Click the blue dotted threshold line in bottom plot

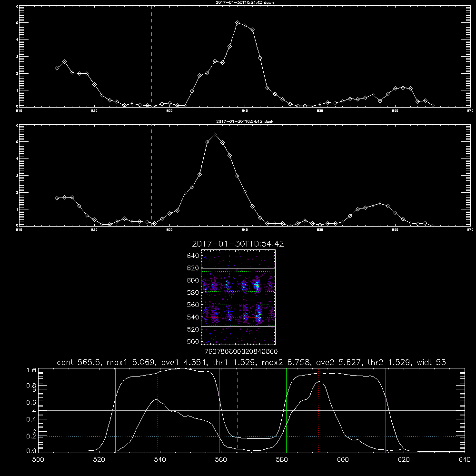point(251,436)
